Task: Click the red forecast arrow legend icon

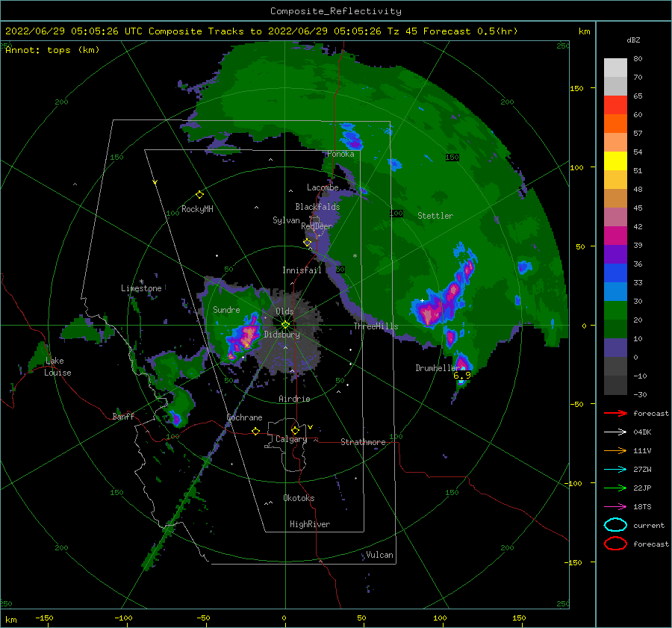Action: point(615,413)
